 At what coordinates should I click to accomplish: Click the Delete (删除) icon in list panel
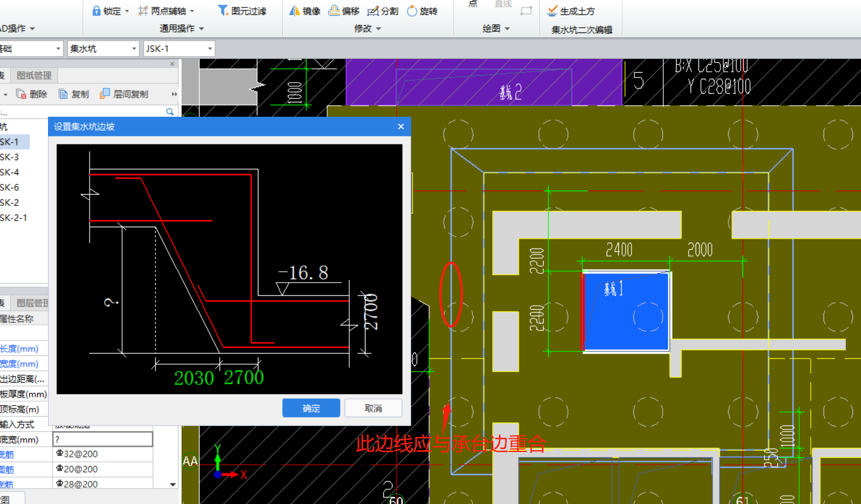(21, 94)
